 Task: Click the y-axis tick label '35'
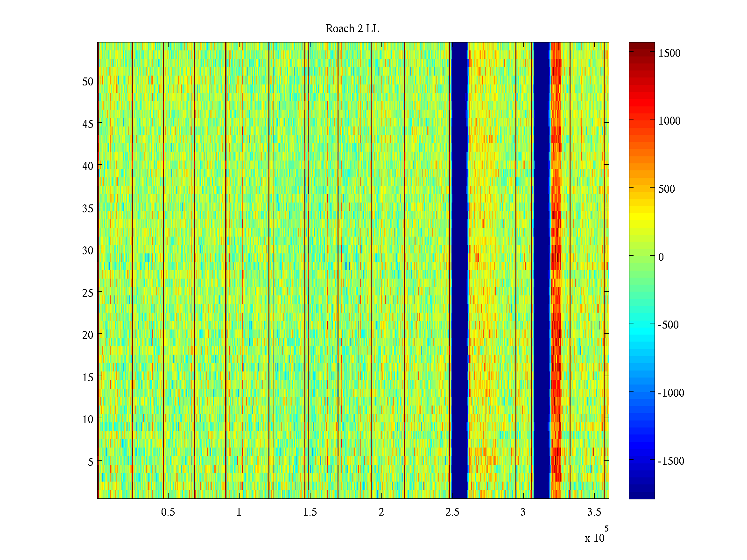[88, 208]
